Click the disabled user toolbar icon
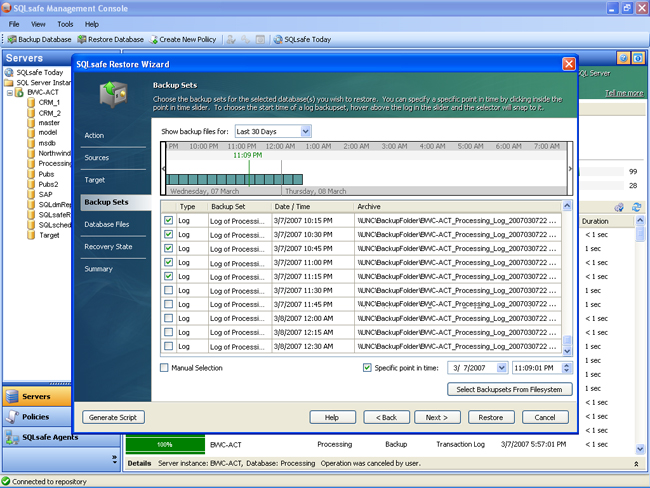Image resolution: width=650 pixels, height=488 pixels. (231, 39)
